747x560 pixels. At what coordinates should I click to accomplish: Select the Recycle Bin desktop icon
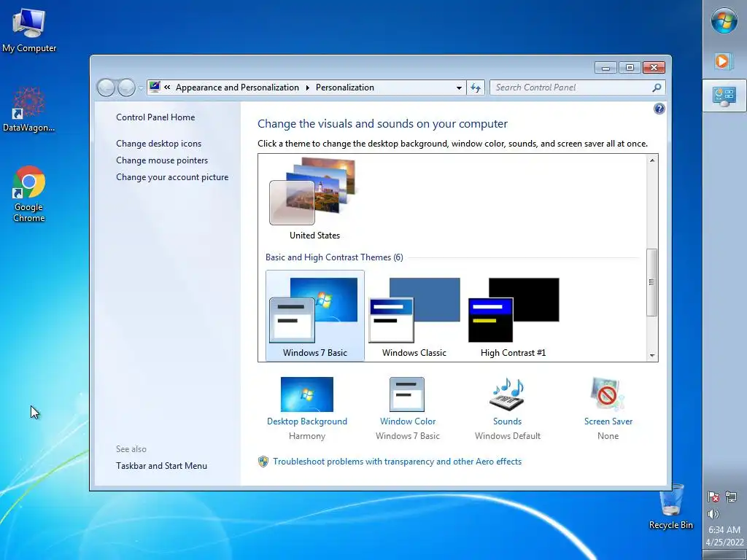(671, 507)
